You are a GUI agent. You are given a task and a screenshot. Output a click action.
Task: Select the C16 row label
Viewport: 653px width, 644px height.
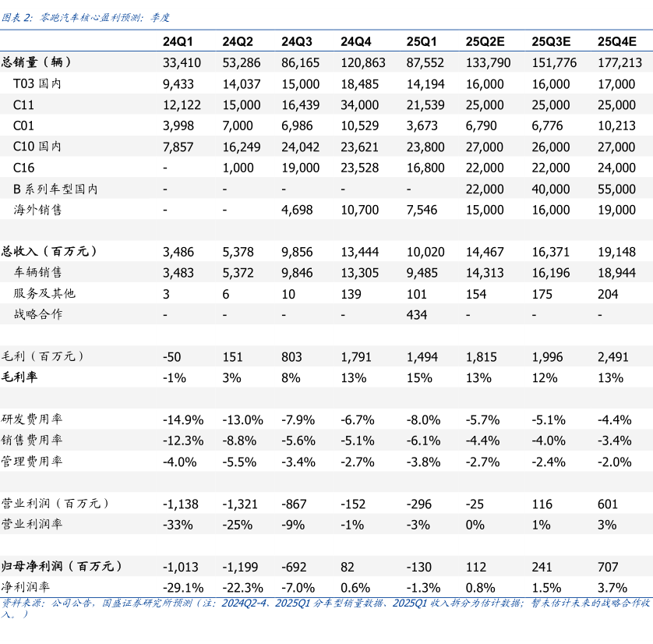click(24, 168)
